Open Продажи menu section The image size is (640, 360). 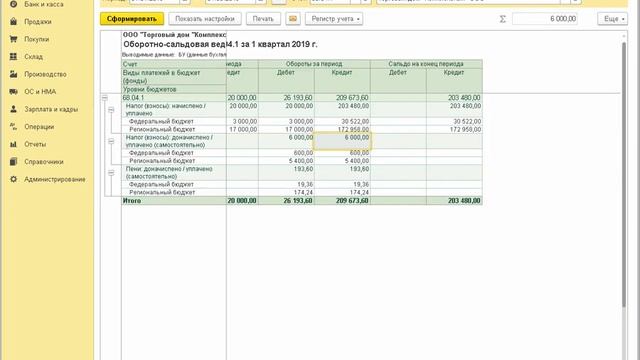coord(38,22)
